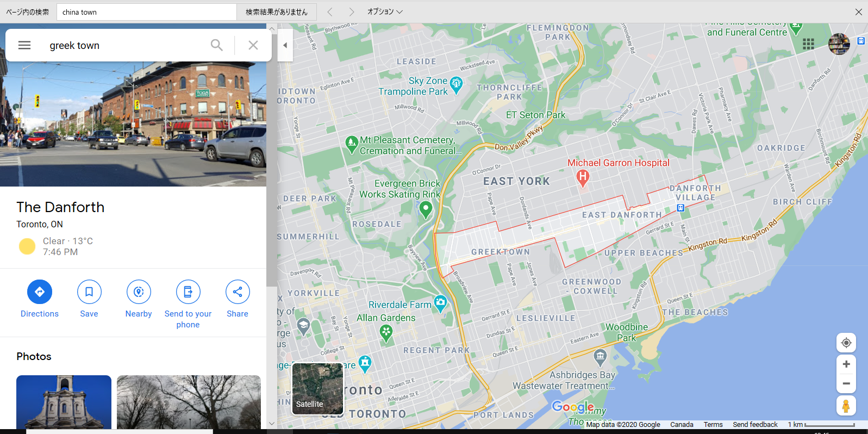The width and height of the screenshot is (868, 434).
Task: Open the Terms link
Action: [713, 425]
